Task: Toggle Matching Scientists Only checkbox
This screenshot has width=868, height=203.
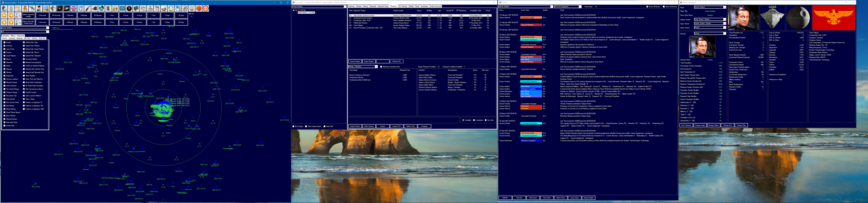Action: point(381,67)
